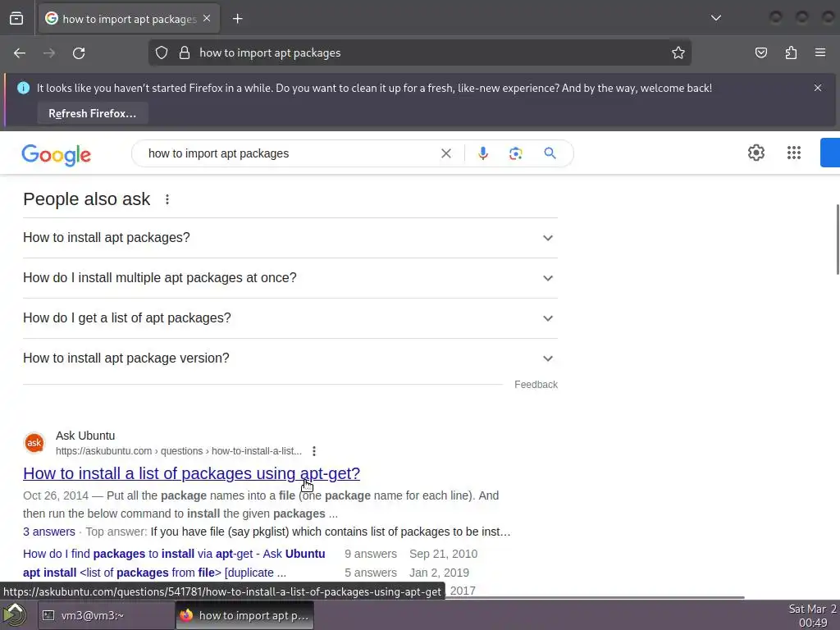The height and width of the screenshot is (630, 840).
Task: Dismiss the Firefox notification bar
Action: coord(818,88)
